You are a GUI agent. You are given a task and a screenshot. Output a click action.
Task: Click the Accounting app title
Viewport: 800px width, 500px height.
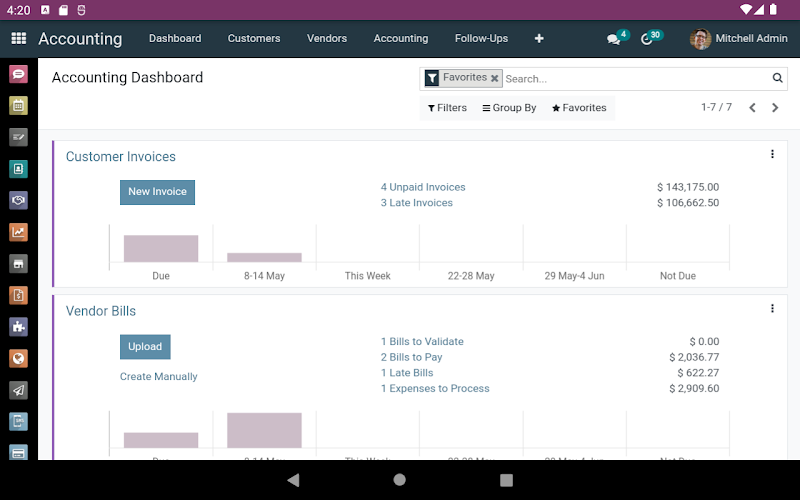click(x=80, y=39)
